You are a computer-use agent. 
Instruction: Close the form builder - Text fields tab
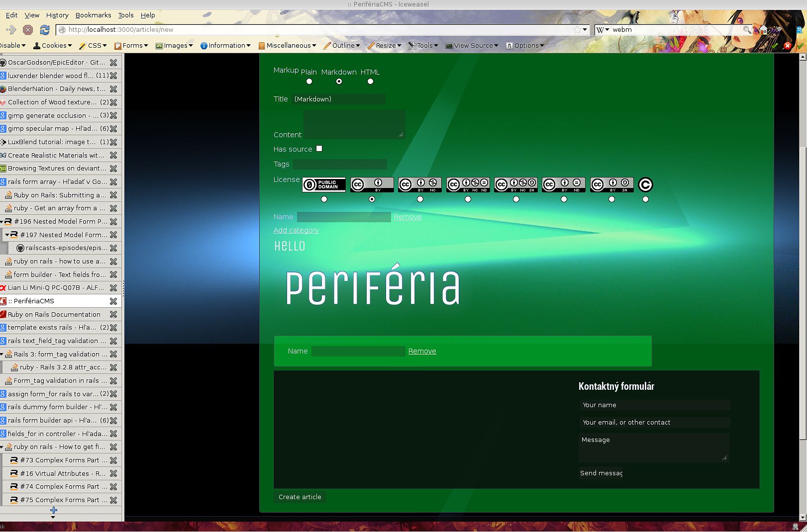pyautogui.click(x=113, y=275)
